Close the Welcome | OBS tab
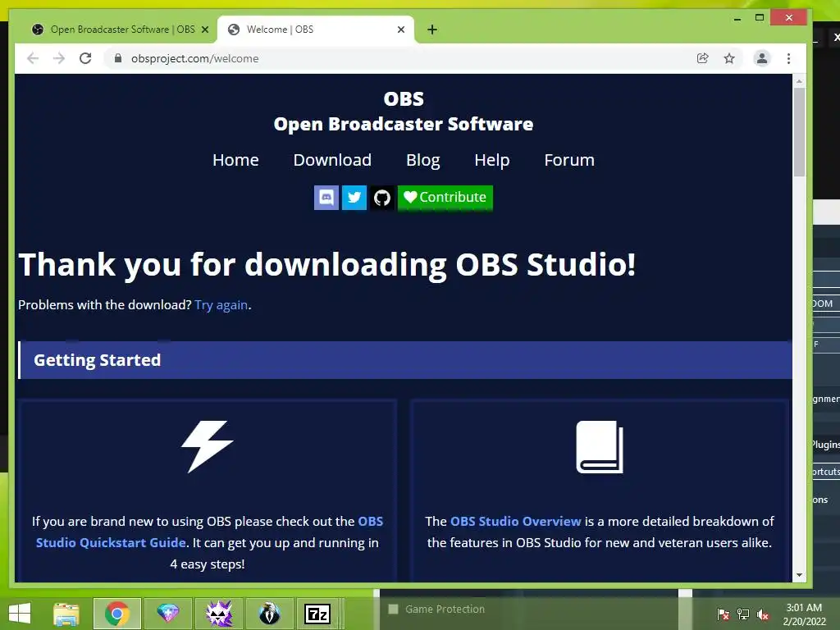840x630 pixels. click(x=400, y=30)
